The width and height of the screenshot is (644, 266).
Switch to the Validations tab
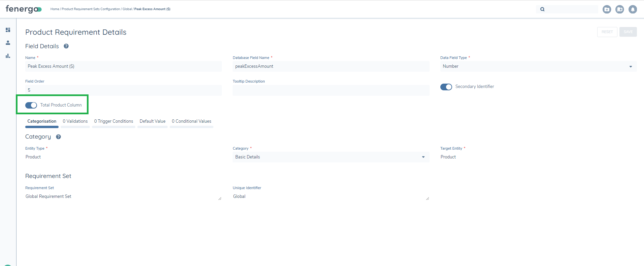(x=75, y=121)
